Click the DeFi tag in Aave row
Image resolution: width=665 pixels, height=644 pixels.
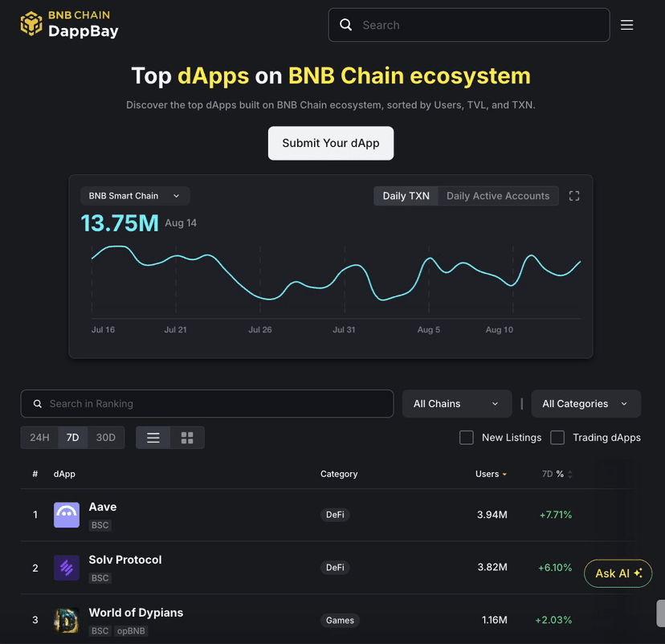pyautogui.click(x=335, y=515)
